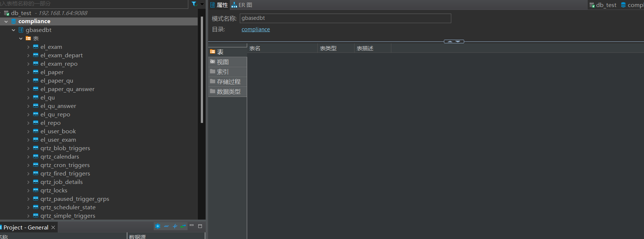This screenshot has width=644, height=239.
Task: Click table icon beside qrtz_calendars
Action: 36,156
